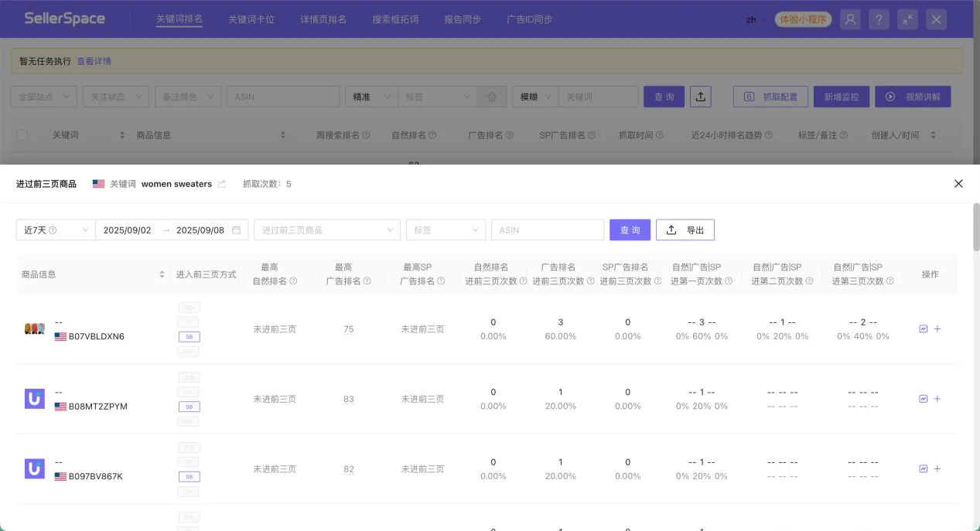Click the SB badge for B07VBLDXN6
The height and width of the screenshot is (531, 980).
[x=189, y=337]
